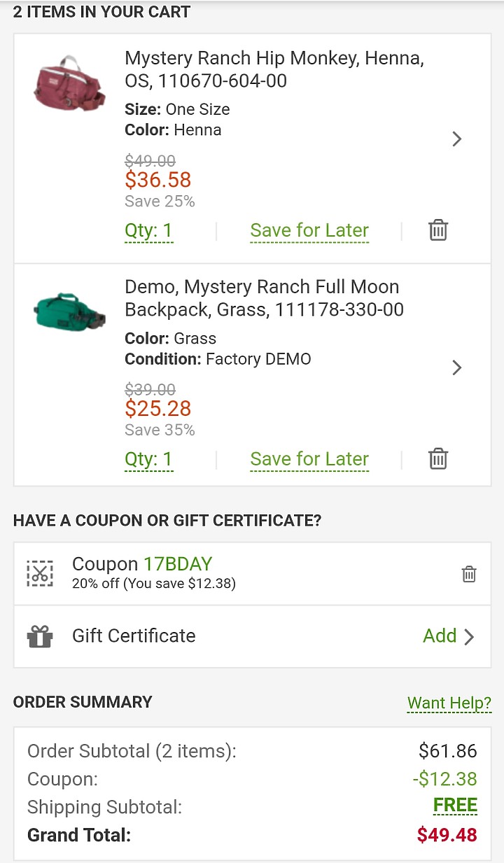Open the Mystery Ranch Hip Monkey product title

tap(274, 69)
